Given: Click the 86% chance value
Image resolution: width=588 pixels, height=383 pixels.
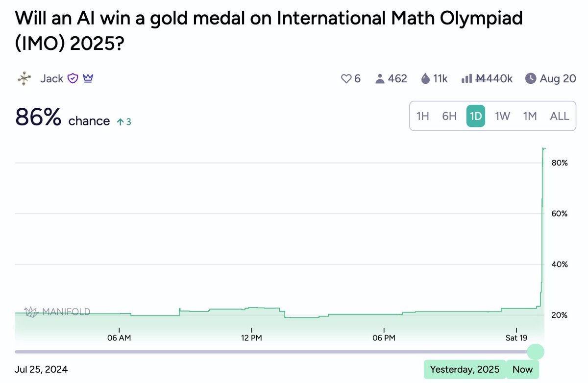Looking at the screenshot, I should [38, 118].
